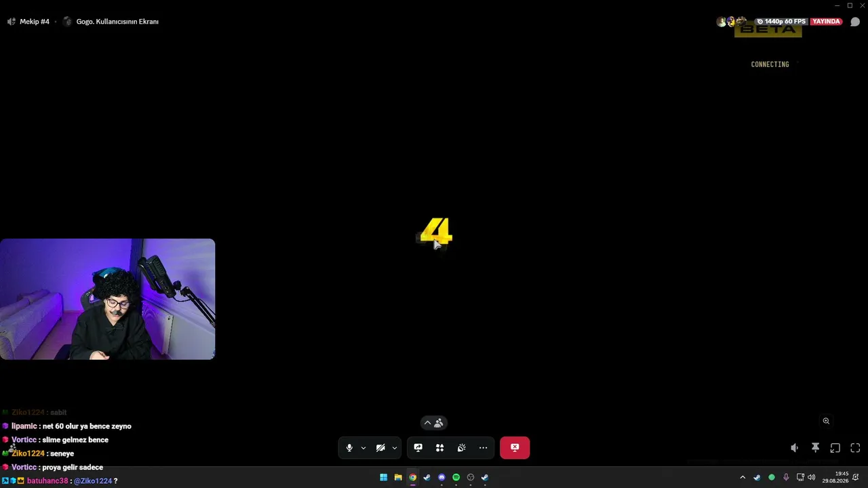Screen dimensions: 868x488
Task: Open the 1440p 60 FPS quality badge
Action: pos(781,22)
